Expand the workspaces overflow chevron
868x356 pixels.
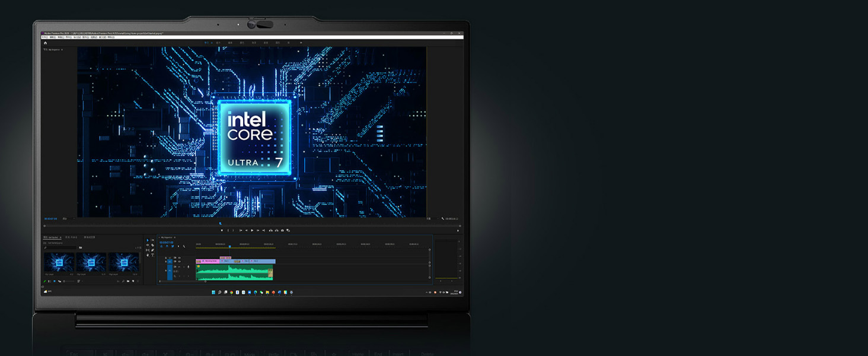pos(301,43)
